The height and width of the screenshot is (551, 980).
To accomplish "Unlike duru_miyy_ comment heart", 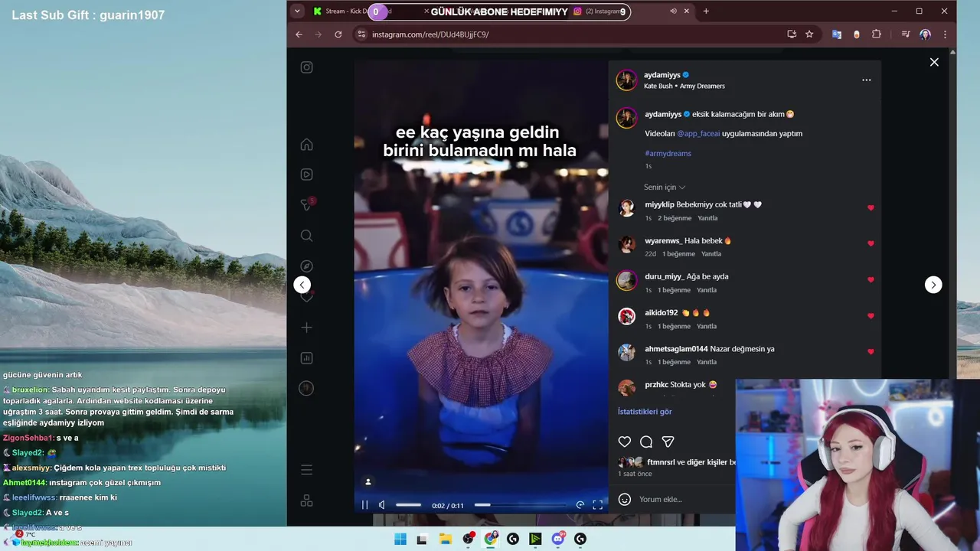I will coord(871,279).
